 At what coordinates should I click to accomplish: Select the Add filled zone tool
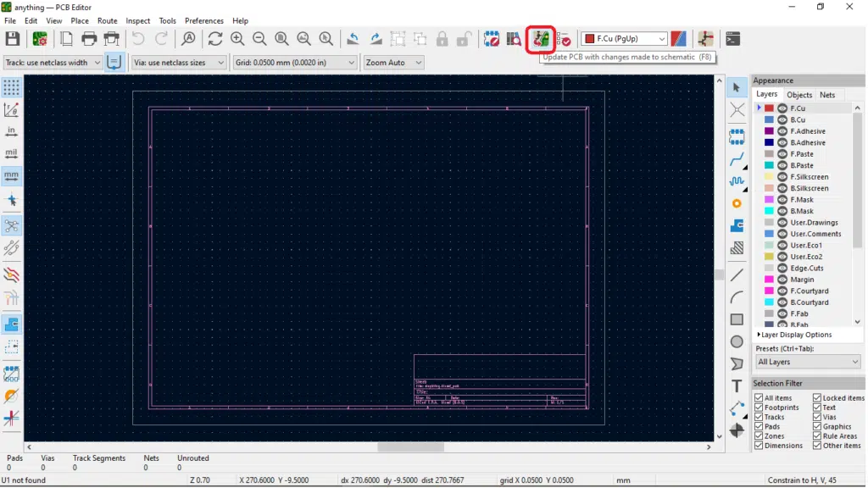pos(737,226)
